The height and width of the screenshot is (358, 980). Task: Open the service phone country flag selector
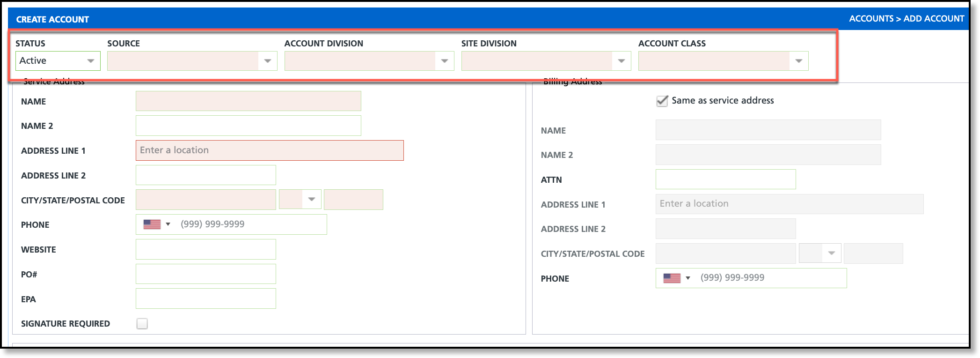tap(157, 224)
